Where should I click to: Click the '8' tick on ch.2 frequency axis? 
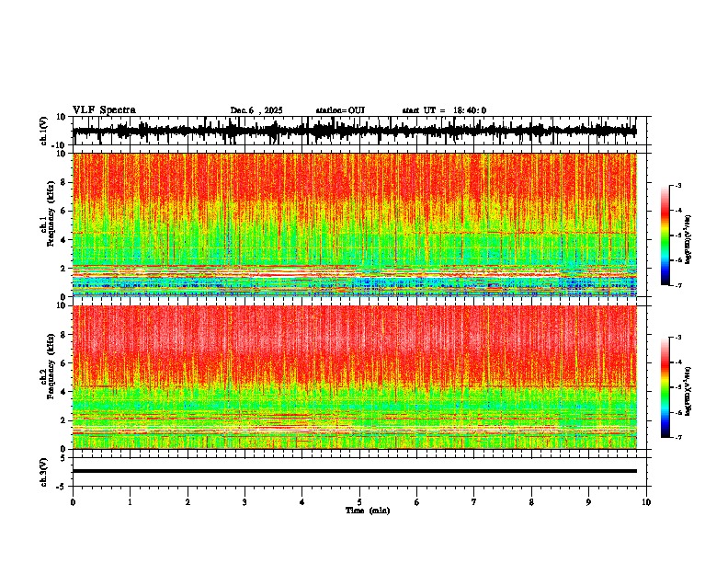pos(64,335)
